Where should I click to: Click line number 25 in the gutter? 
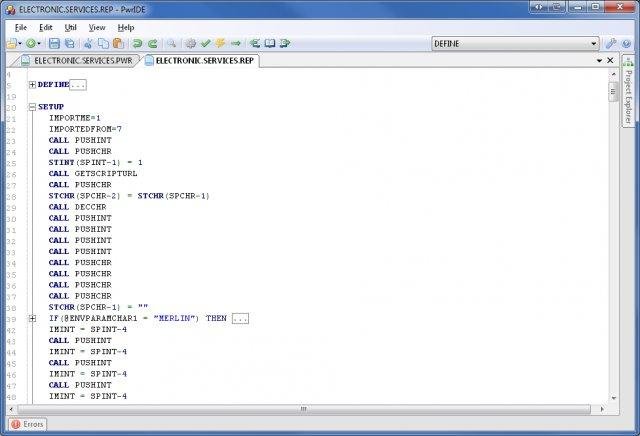pyautogui.click(x=11, y=163)
